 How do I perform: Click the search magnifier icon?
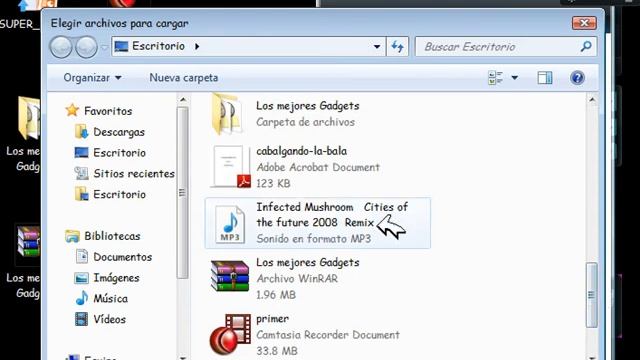point(586,47)
